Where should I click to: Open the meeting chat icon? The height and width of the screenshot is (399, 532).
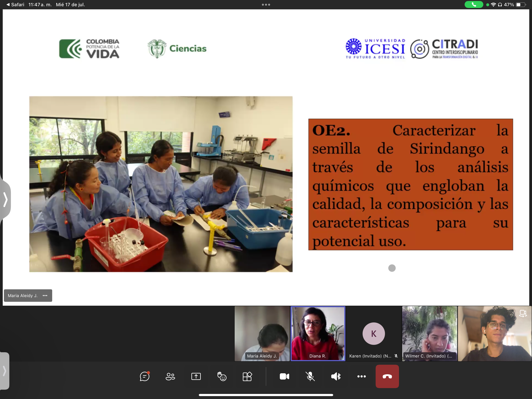[x=144, y=376]
